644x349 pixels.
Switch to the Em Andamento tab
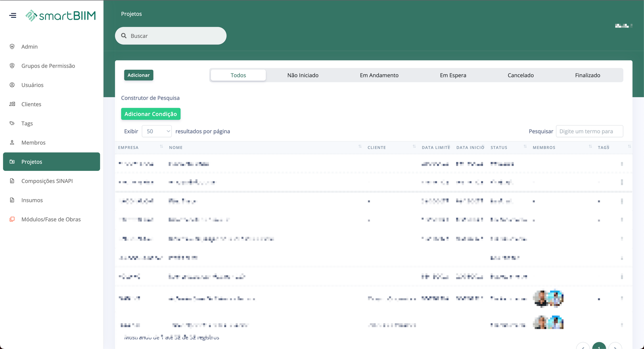pyautogui.click(x=379, y=75)
